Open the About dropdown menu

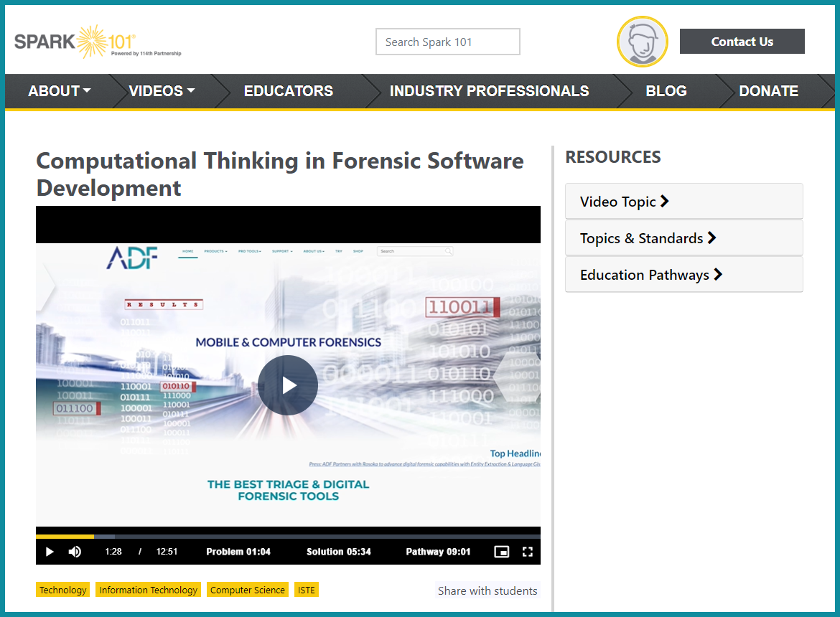coord(59,91)
